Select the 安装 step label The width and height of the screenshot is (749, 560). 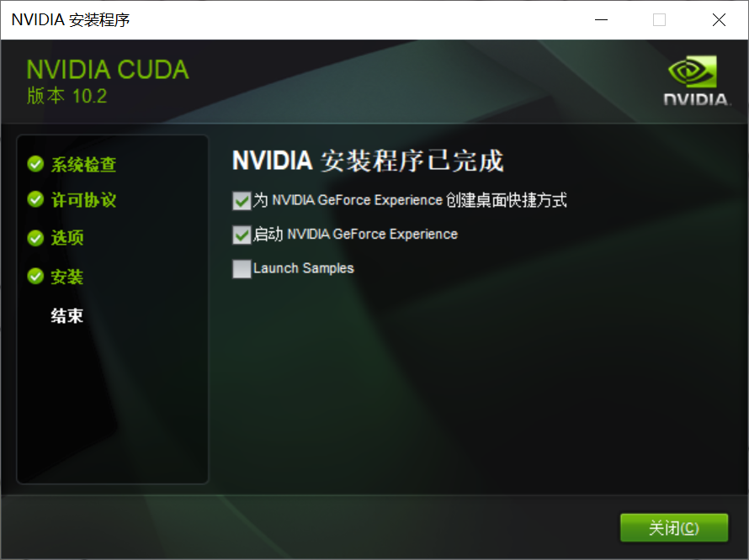pos(67,277)
